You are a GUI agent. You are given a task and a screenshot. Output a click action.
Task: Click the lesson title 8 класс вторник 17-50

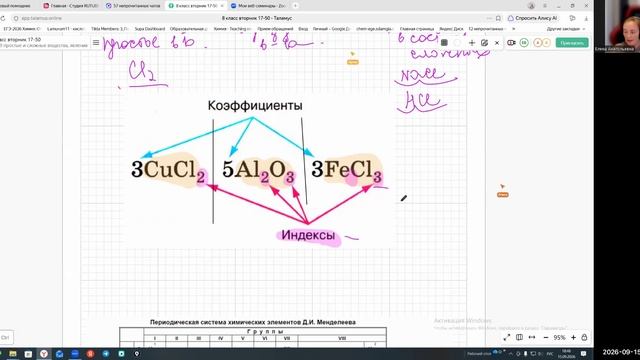(21, 40)
